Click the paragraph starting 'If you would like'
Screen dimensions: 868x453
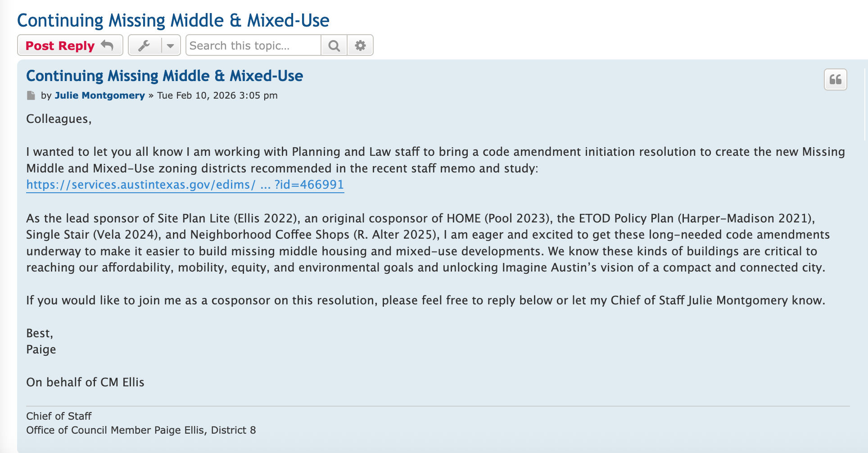pyautogui.click(x=425, y=300)
